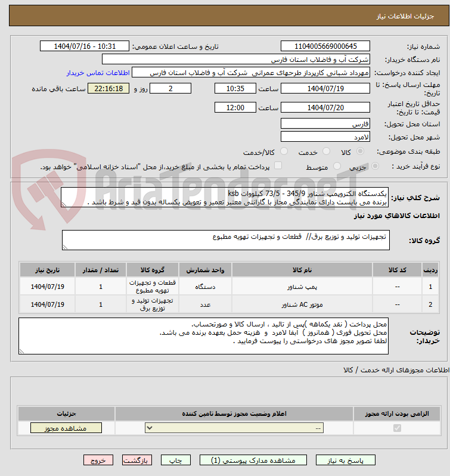This screenshot has height=476, width=450.
Task: Click the خروج exit button
Action: 98,461
